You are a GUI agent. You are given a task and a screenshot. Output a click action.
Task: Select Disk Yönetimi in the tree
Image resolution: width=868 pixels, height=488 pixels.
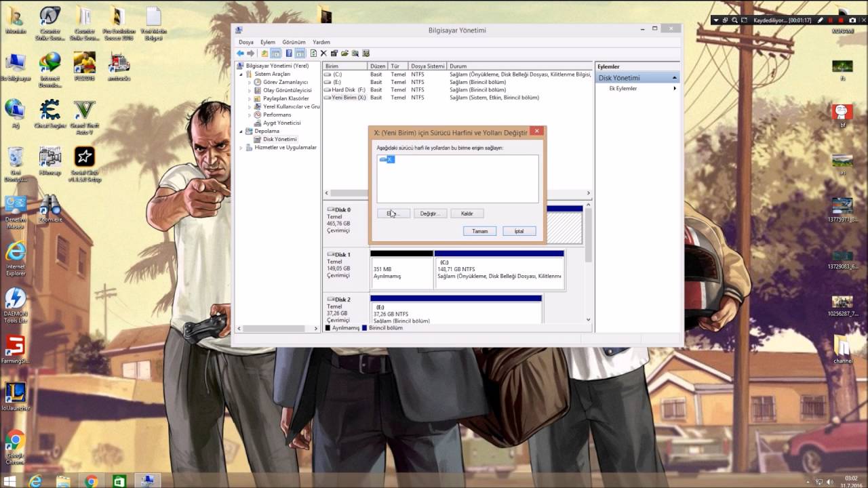pos(279,139)
